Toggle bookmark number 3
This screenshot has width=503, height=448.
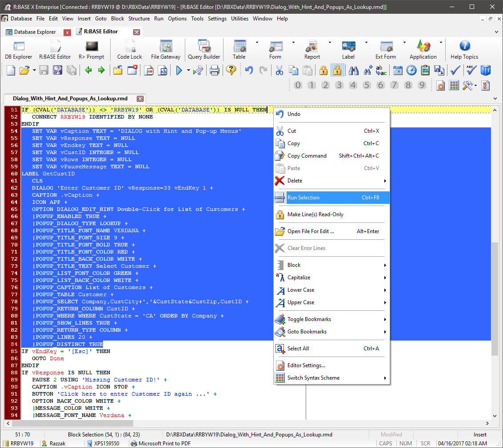(x=339, y=85)
